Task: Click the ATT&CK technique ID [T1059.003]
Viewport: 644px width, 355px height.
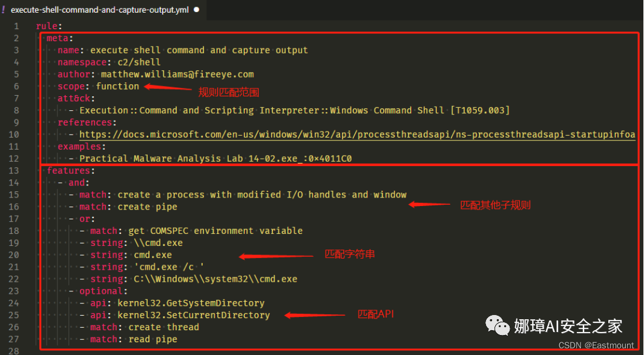Action: point(480,110)
